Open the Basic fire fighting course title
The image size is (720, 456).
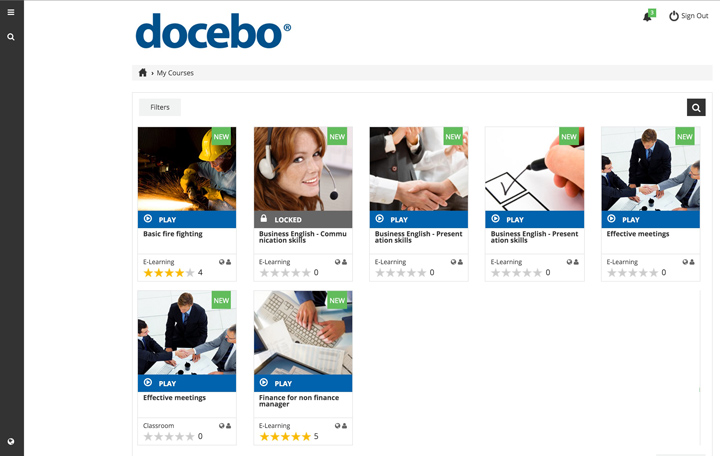coord(173,234)
